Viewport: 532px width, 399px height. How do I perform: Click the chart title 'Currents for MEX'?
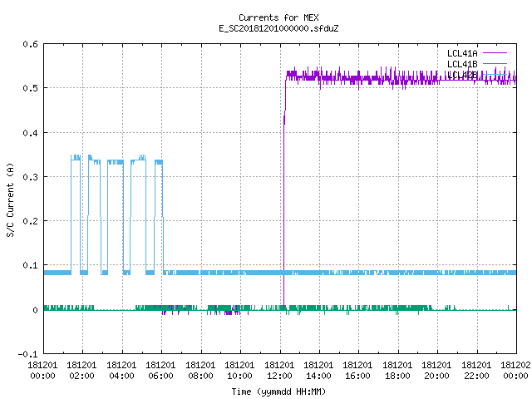(278, 17)
